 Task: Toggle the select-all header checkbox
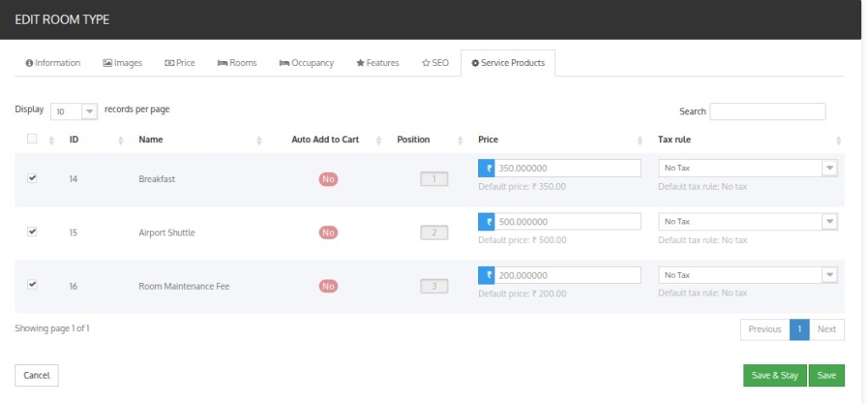pos(32,139)
